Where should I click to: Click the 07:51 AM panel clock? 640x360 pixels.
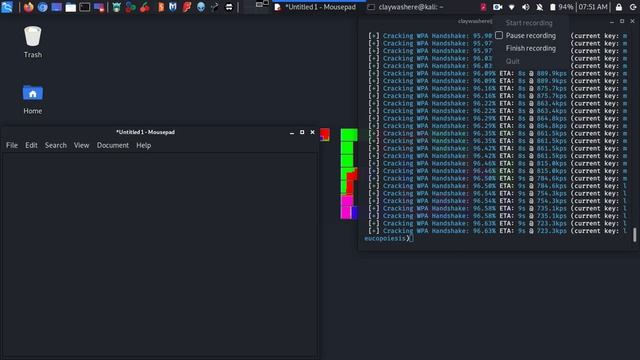[593, 7]
